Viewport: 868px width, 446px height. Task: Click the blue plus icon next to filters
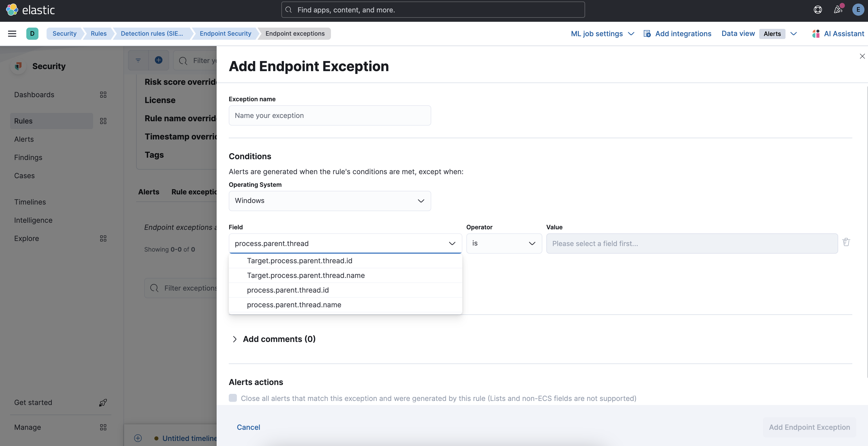tap(159, 60)
